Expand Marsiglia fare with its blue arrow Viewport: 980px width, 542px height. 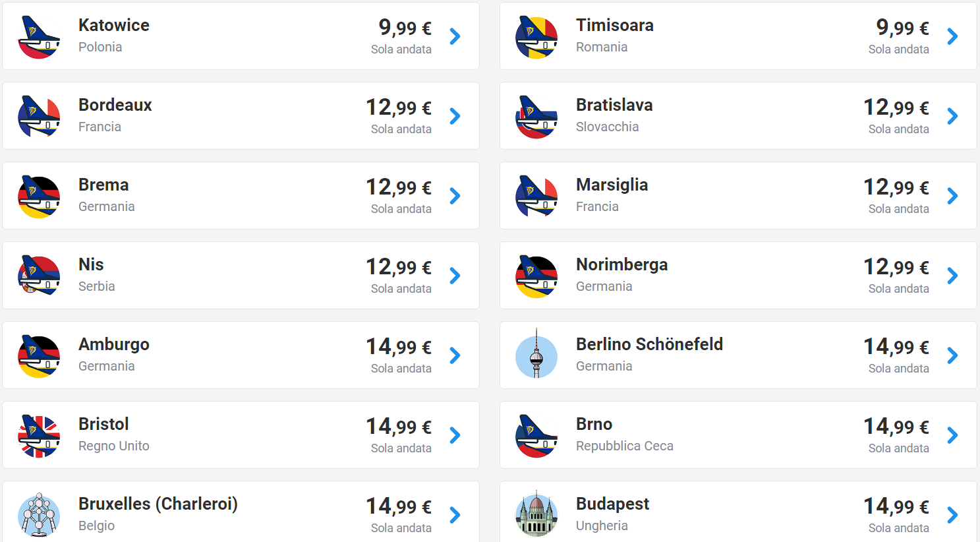pyautogui.click(x=952, y=196)
